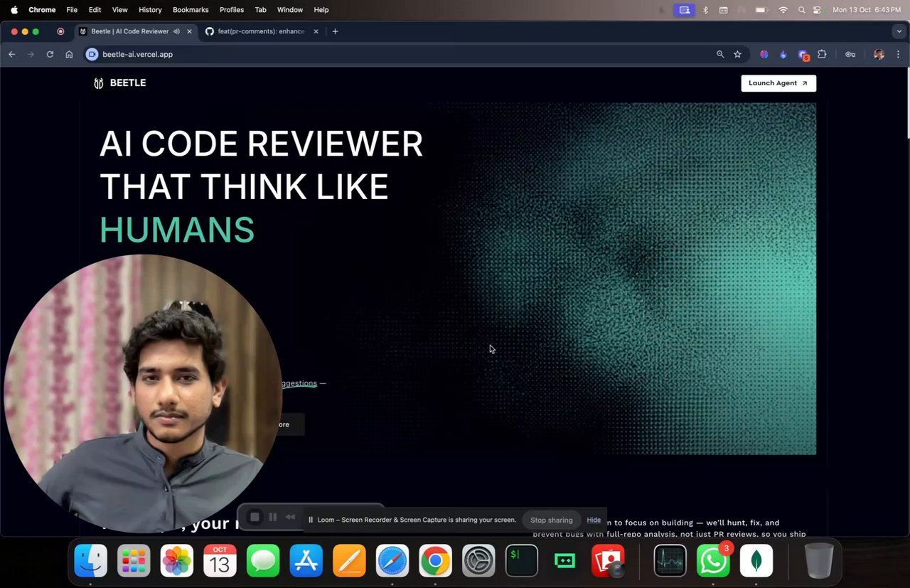Go back with the browser back arrow
910x588 pixels.
[11, 54]
